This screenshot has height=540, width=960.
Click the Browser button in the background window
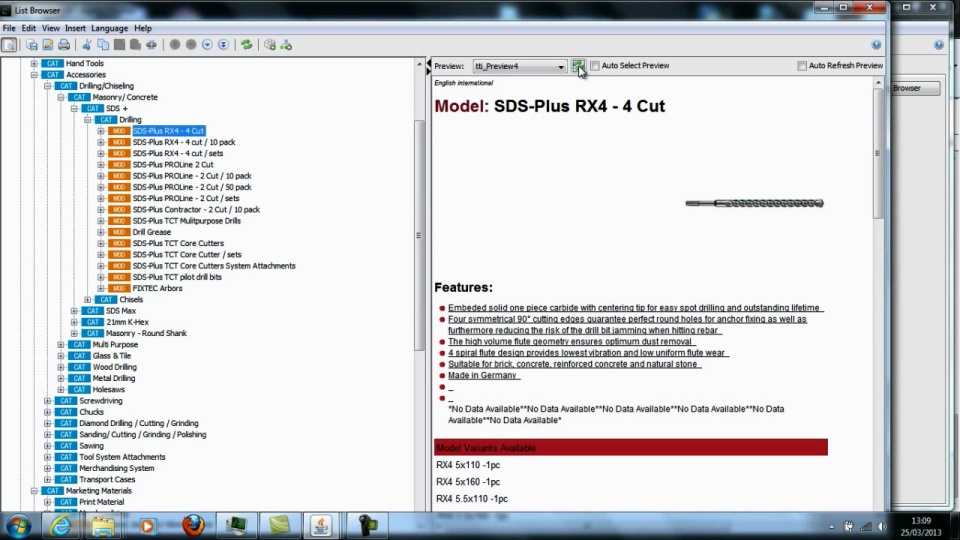click(915, 88)
